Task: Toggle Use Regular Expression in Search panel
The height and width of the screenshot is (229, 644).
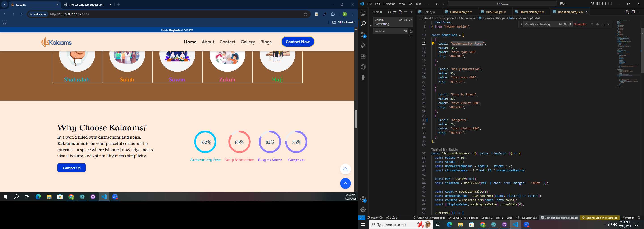Action: (x=411, y=20)
